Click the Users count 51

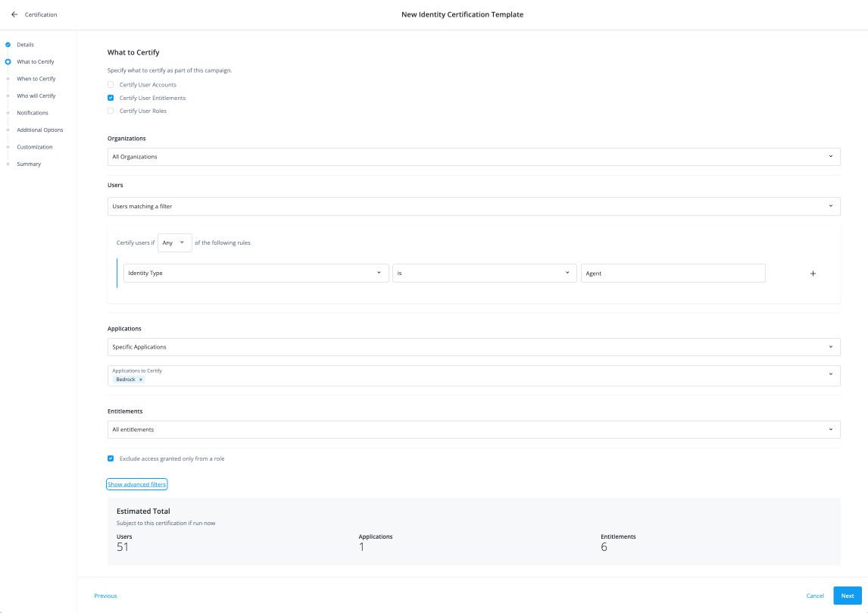click(x=123, y=547)
